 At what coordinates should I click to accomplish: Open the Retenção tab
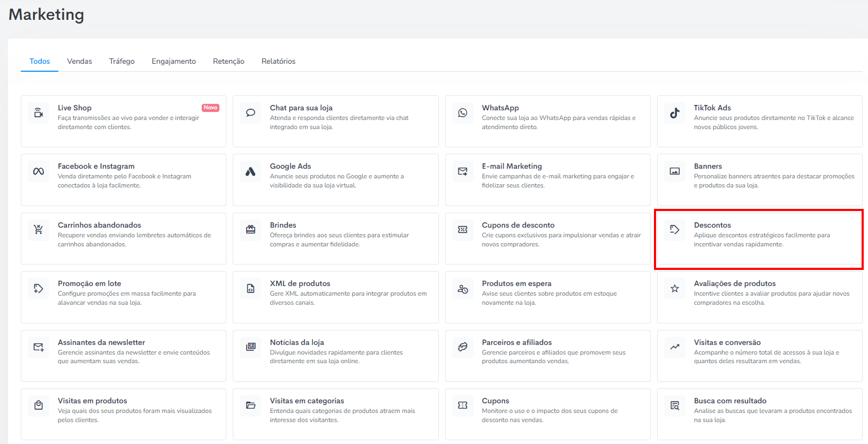(229, 61)
